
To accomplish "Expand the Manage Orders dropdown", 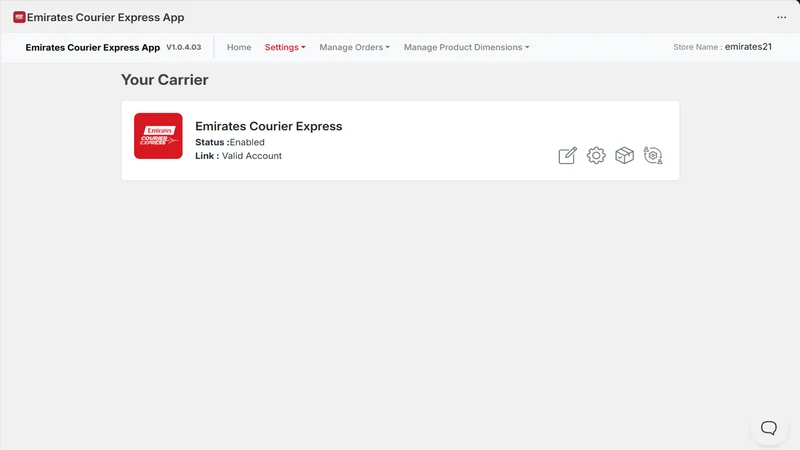I will click(x=355, y=47).
